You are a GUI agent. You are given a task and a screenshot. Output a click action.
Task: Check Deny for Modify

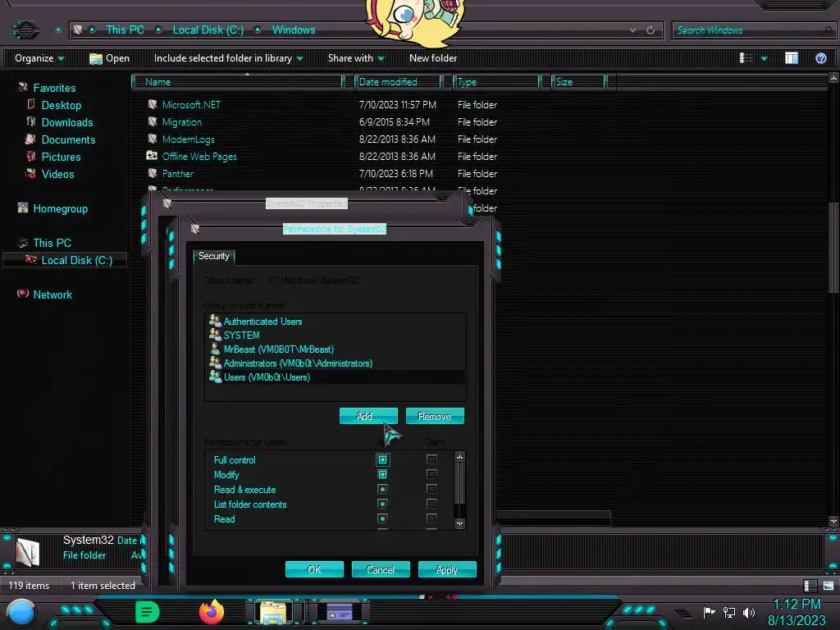coord(431,474)
